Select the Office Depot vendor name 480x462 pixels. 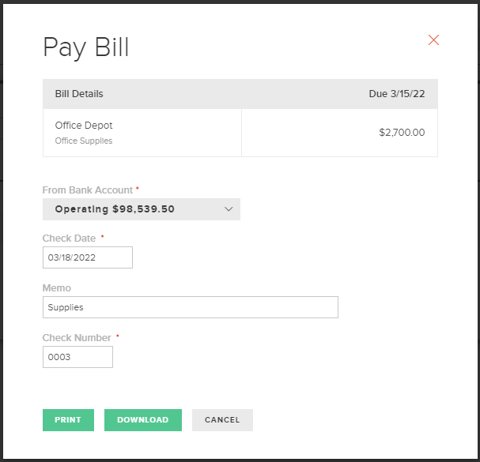click(84, 125)
